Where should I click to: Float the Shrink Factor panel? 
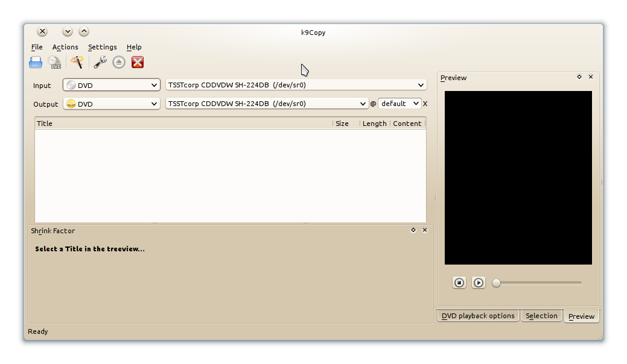click(413, 230)
